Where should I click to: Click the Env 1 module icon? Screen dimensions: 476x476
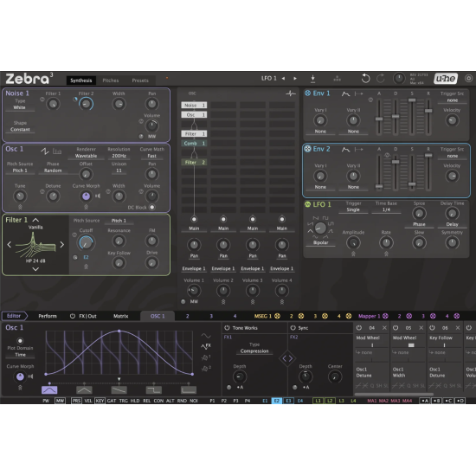tap(307, 93)
